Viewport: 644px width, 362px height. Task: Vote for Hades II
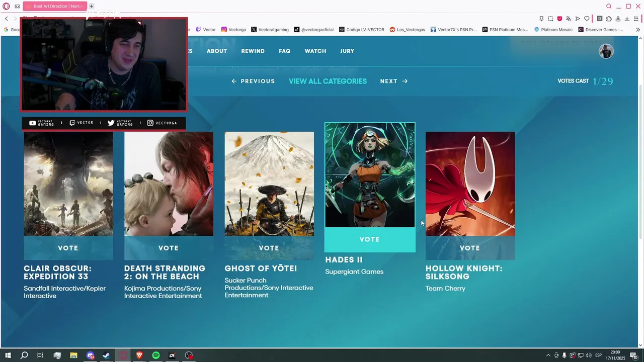coord(370,240)
